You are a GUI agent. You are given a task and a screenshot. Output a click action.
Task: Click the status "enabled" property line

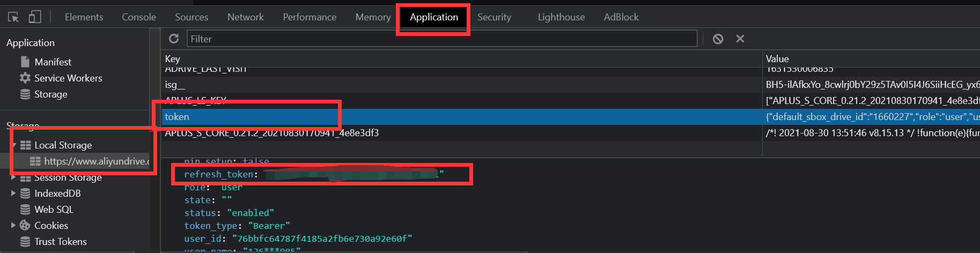point(229,213)
